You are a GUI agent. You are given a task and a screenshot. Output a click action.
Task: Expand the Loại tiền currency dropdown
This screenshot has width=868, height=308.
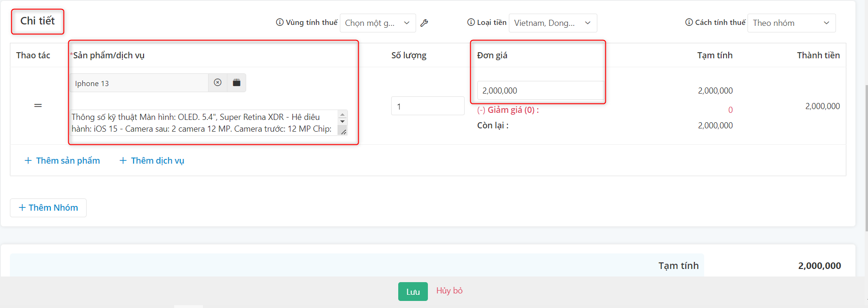pos(553,23)
